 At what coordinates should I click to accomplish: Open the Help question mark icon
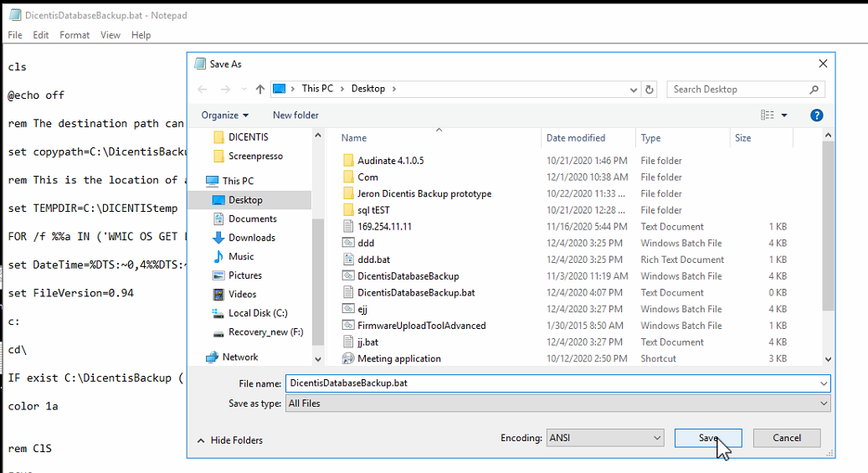pyautogui.click(x=817, y=115)
